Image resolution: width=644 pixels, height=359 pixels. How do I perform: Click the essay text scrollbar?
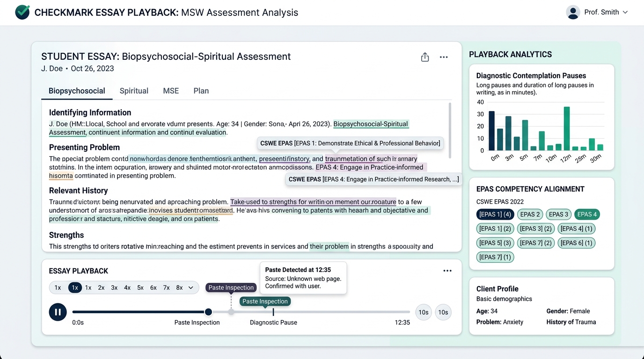coord(450,131)
